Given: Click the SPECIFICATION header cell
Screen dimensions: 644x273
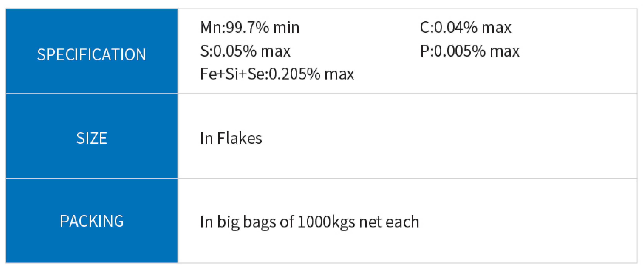Looking at the screenshot, I should (91, 51).
